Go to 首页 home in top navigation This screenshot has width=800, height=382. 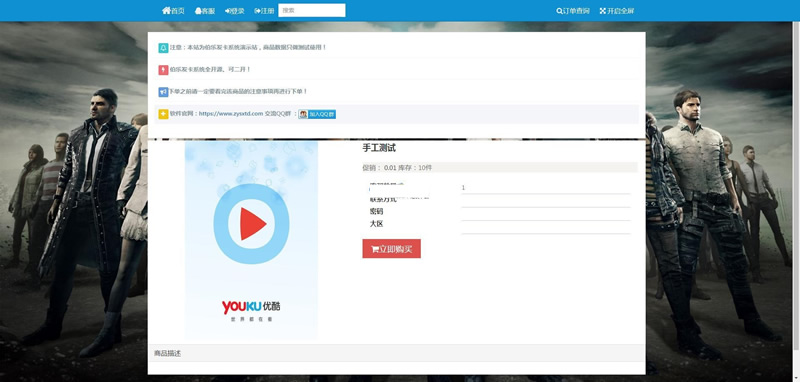tap(173, 11)
